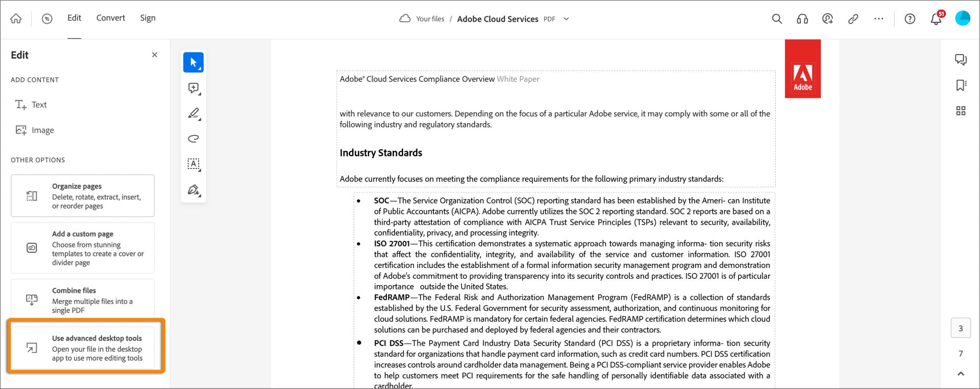Screen dimensions: 980x389
Task: Open the bookmarks panel icon
Action: pyautogui.click(x=961, y=85)
